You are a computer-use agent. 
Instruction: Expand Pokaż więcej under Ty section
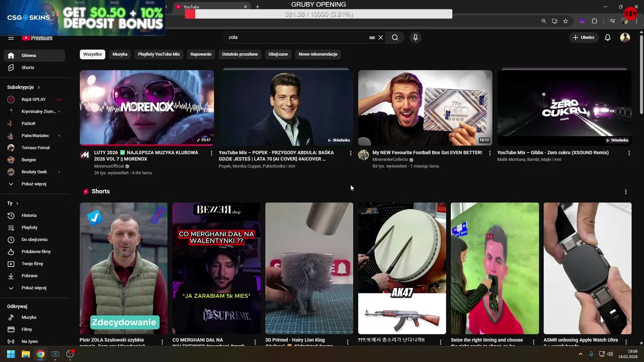pyautogui.click(x=34, y=288)
